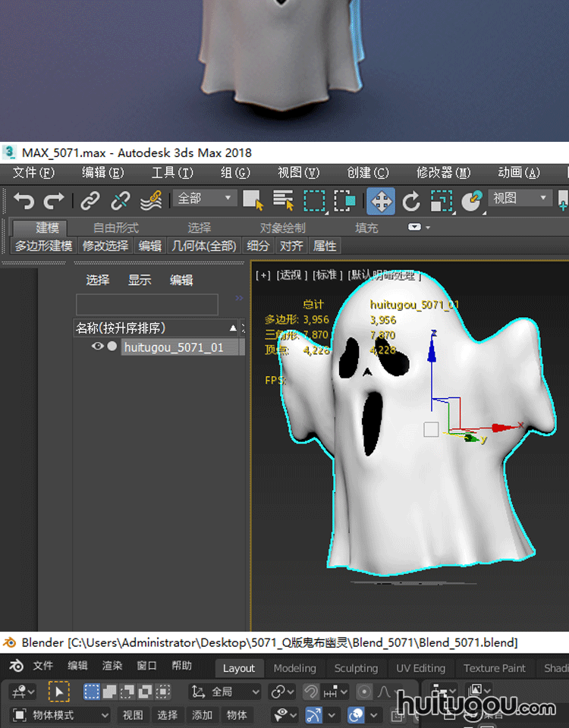
Task: Open the 修改器(M) menu
Action: (x=443, y=173)
